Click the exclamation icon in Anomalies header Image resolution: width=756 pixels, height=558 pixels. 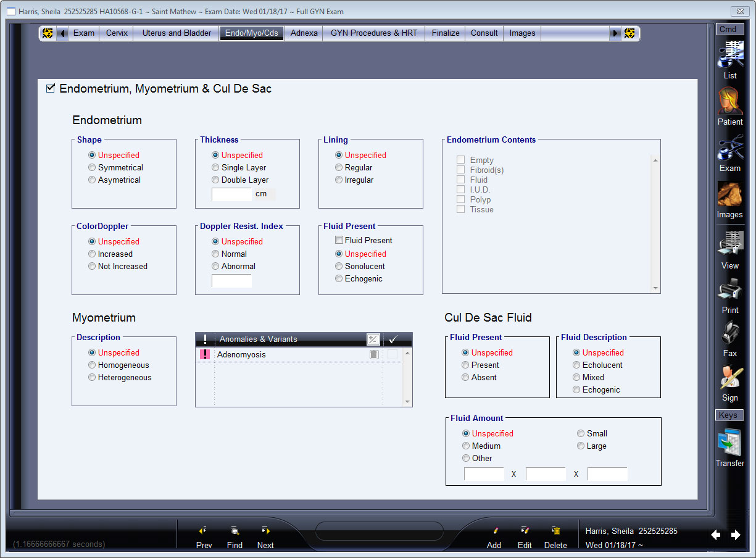click(x=206, y=339)
